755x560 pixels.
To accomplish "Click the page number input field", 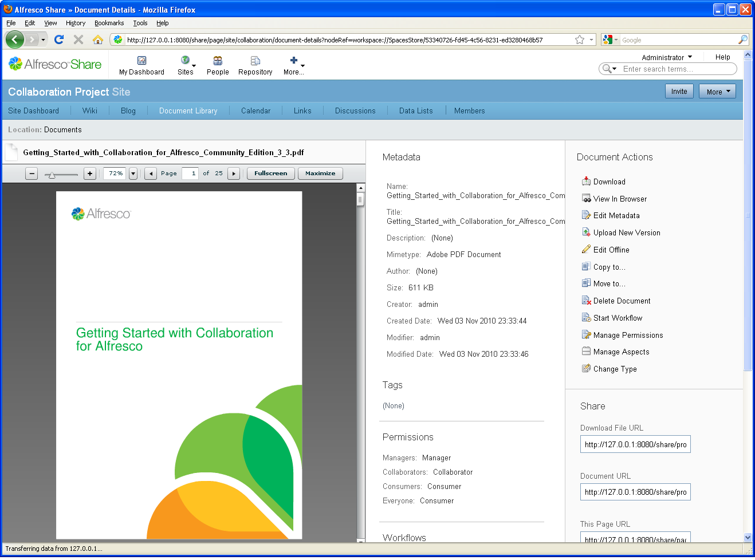I will [190, 173].
